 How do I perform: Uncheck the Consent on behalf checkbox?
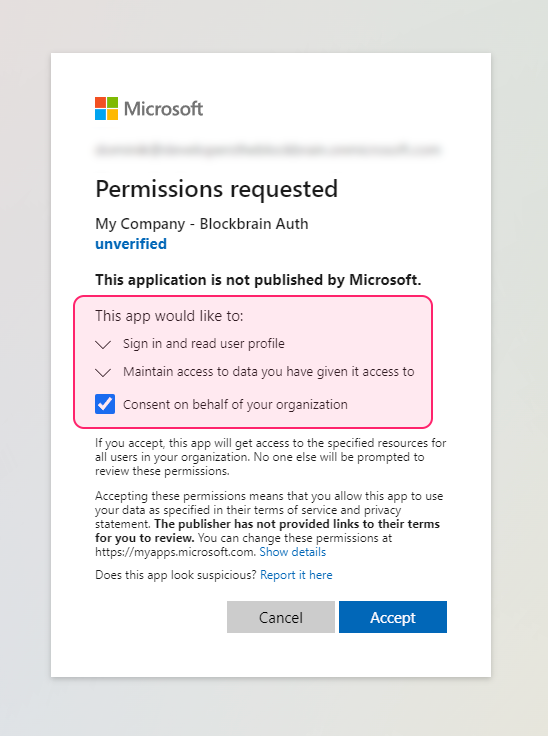point(105,404)
